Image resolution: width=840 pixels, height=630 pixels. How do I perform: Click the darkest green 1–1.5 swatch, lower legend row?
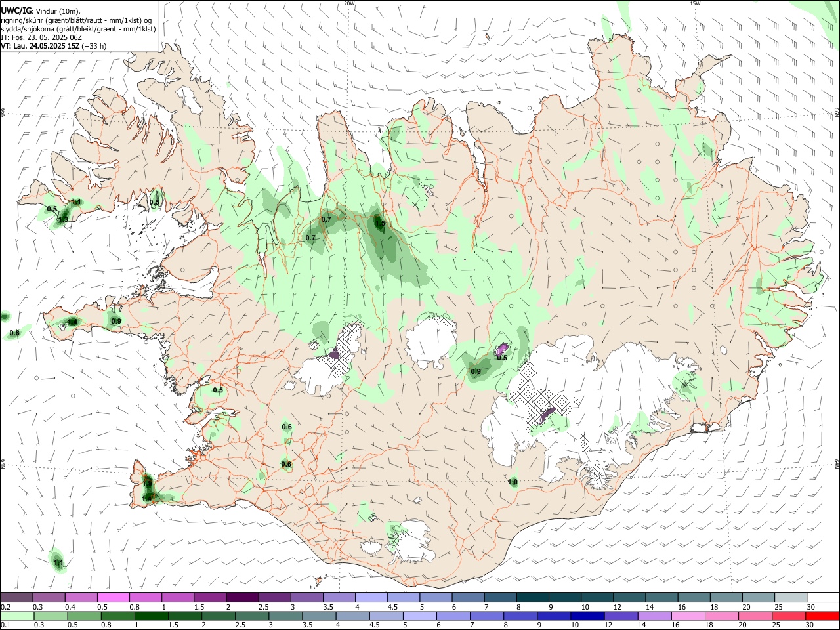coord(152,616)
